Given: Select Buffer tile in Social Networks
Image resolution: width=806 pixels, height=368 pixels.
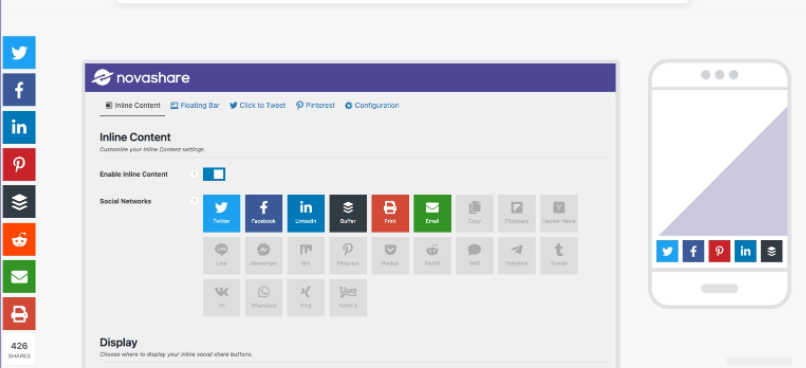Looking at the screenshot, I should pyautogui.click(x=348, y=213).
